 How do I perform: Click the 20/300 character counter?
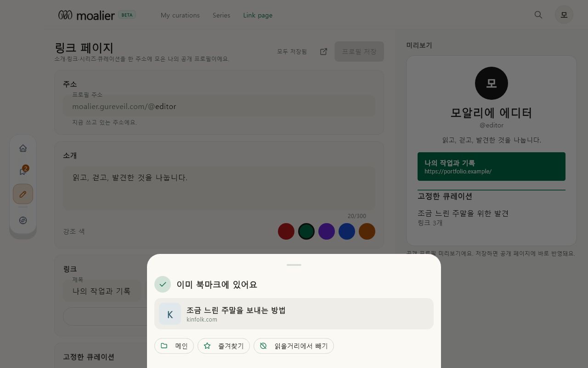pos(357,216)
